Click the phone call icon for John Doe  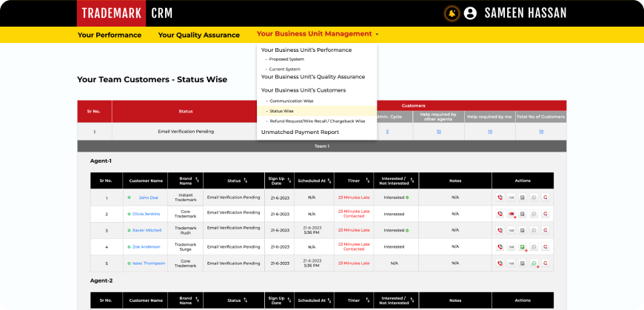click(x=500, y=198)
